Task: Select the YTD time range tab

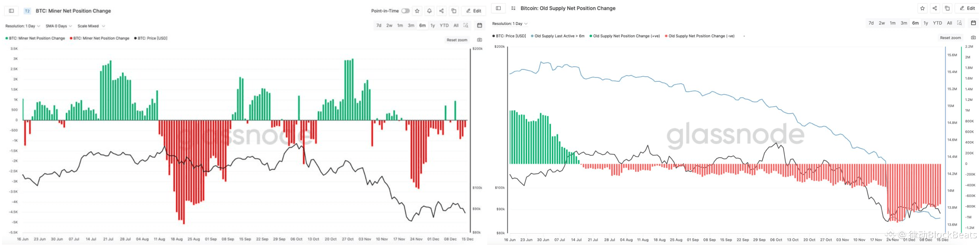Action: tap(444, 25)
